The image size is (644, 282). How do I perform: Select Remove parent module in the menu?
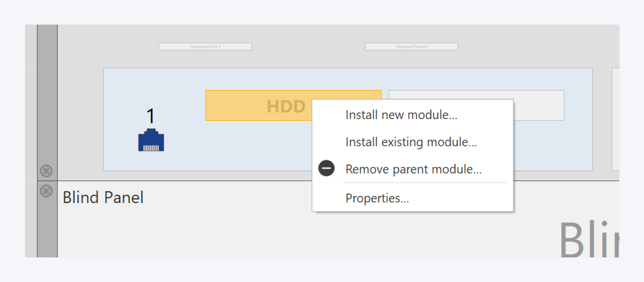[x=413, y=169]
